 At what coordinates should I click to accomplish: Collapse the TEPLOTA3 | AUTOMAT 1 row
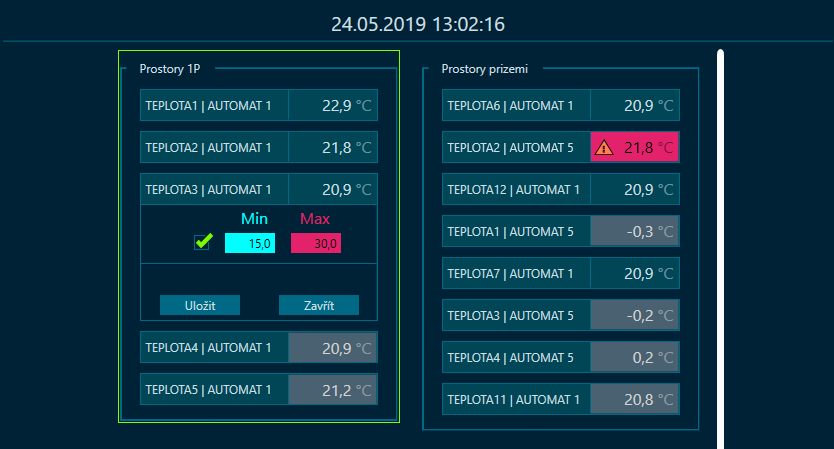[259, 189]
